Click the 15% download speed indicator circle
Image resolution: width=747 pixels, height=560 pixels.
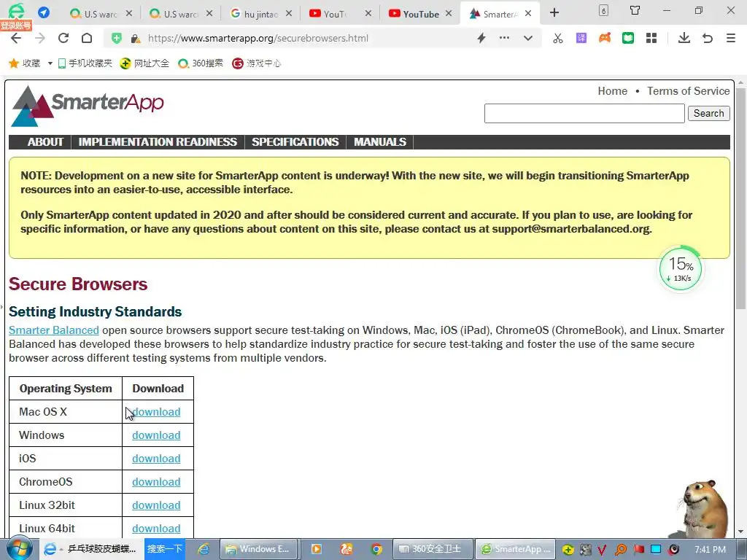(681, 268)
